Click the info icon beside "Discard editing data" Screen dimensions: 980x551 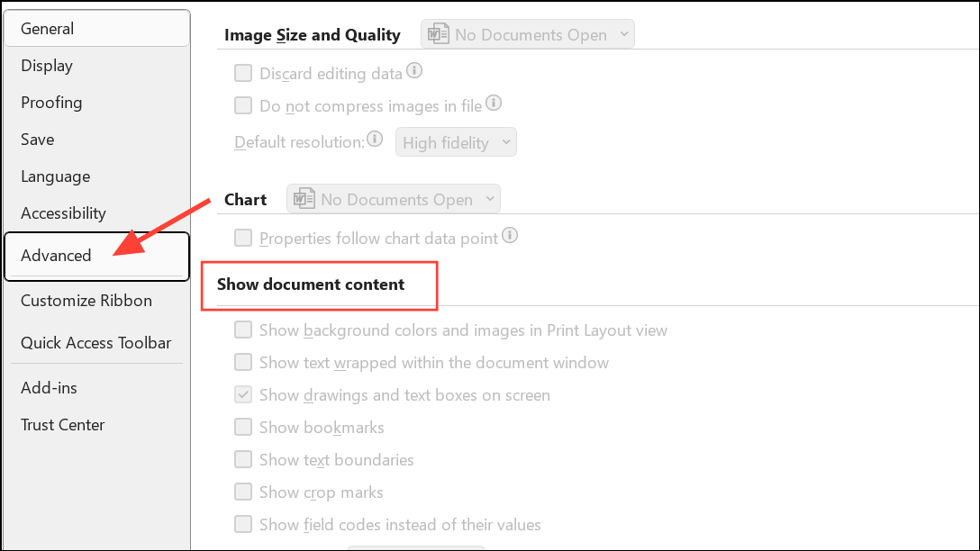(414, 70)
